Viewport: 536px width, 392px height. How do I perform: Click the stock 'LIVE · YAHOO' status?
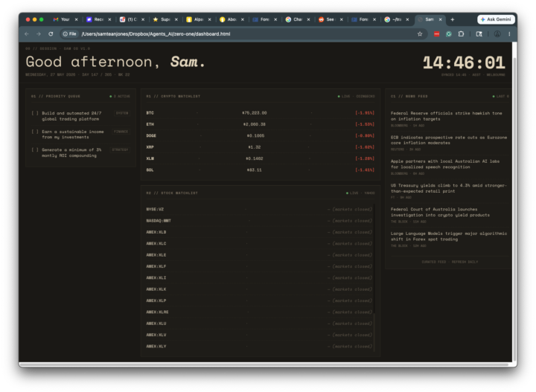(x=360, y=193)
